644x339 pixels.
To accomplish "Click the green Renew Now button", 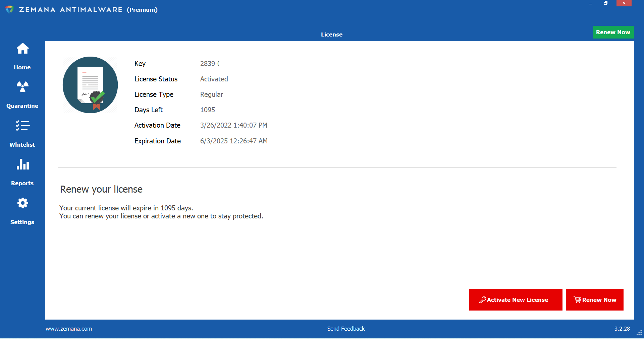I will pos(613,32).
